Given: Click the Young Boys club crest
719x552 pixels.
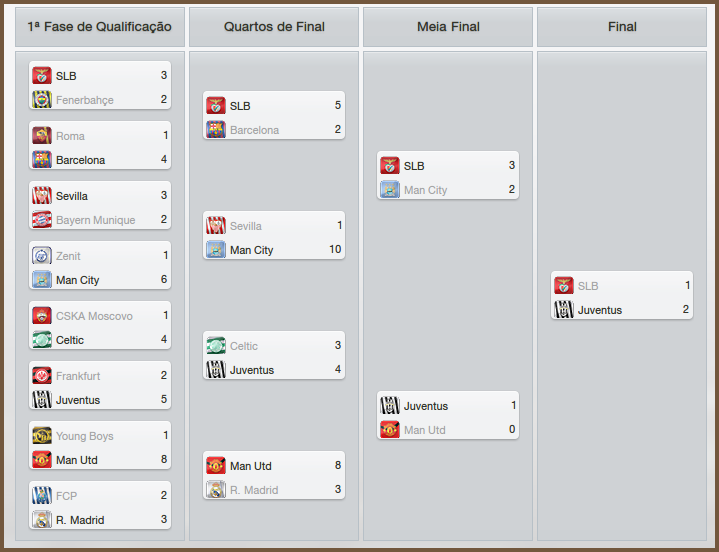Looking at the screenshot, I should [x=41, y=436].
